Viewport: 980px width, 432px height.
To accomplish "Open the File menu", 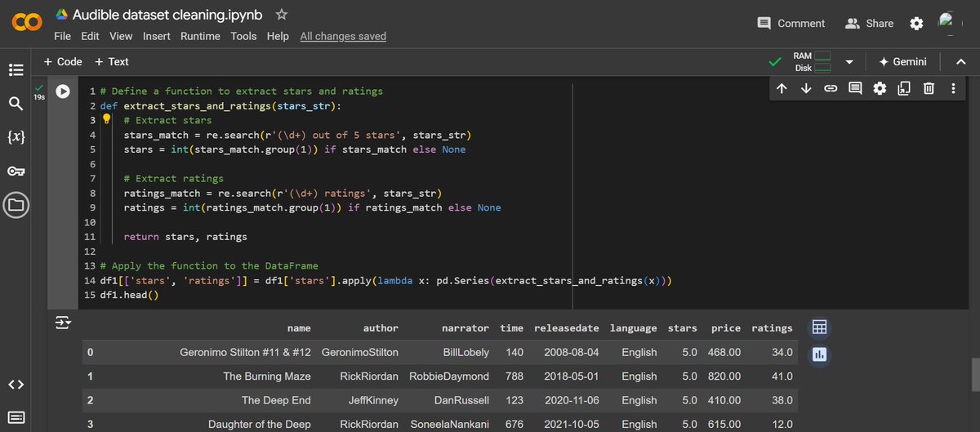I will [63, 36].
